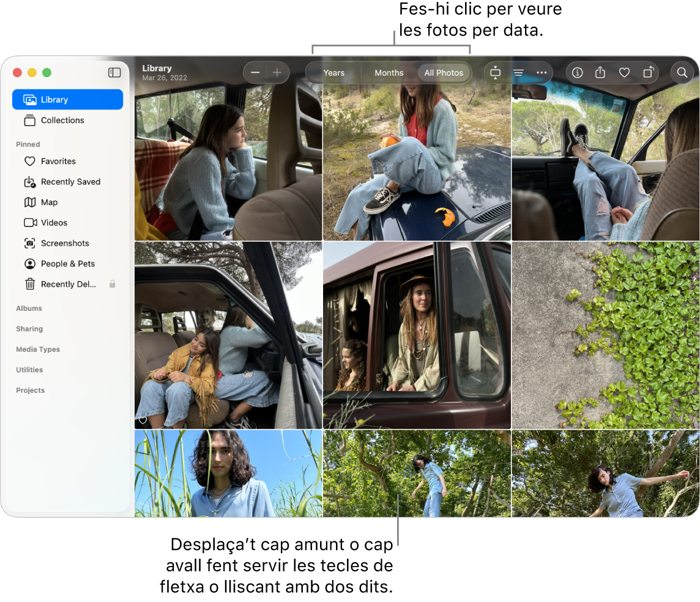The image size is (700, 602).
Task: Toggle the square aspect ratio view icon
Action: (x=495, y=72)
